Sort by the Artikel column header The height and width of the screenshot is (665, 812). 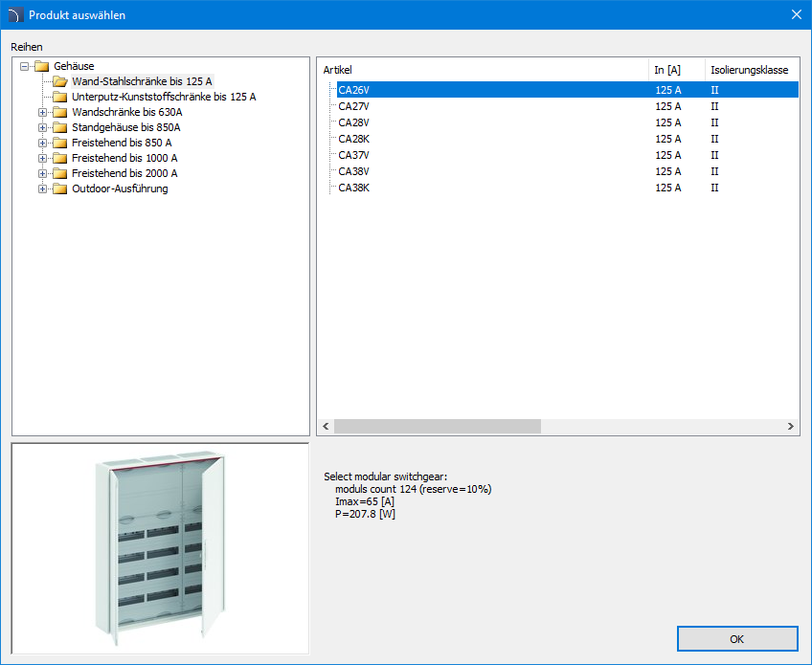(x=482, y=70)
